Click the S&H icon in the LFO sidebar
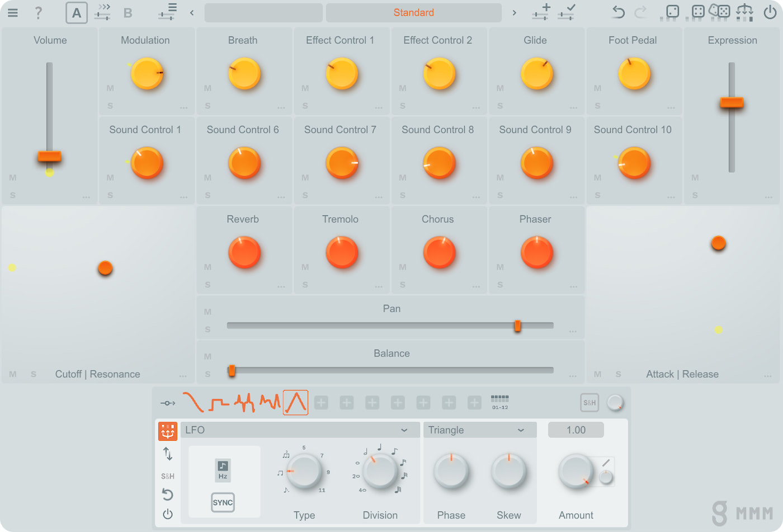 click(x=167, y=476)
